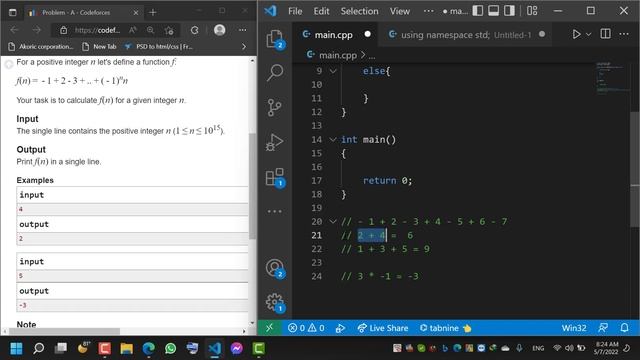The height and width of the screenshot is (360, 640).
Task: Zoom icon in browser address bar
Action: [x=150, y=30]
